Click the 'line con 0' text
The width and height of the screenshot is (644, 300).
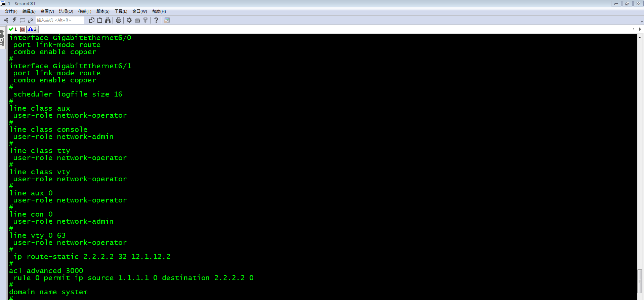coord(31,214)
